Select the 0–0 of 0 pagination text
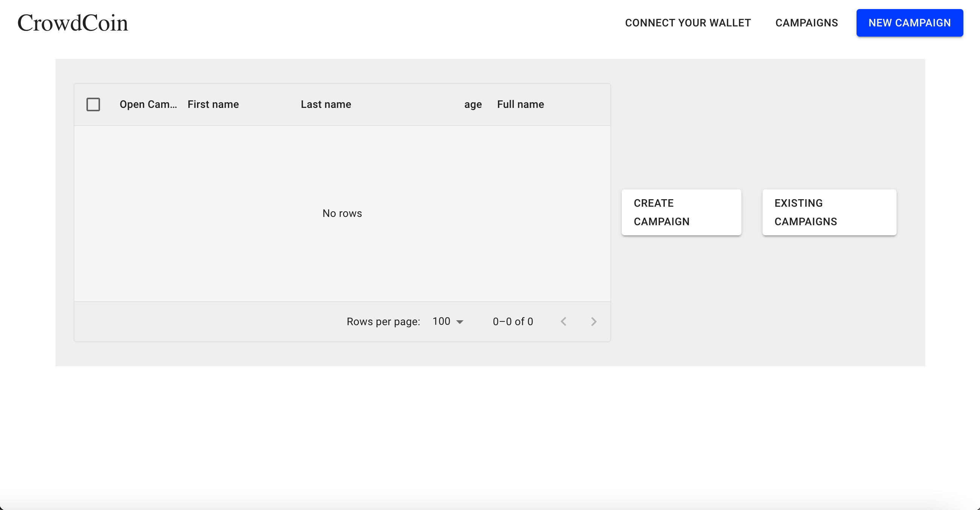 (x=513, y=321)
